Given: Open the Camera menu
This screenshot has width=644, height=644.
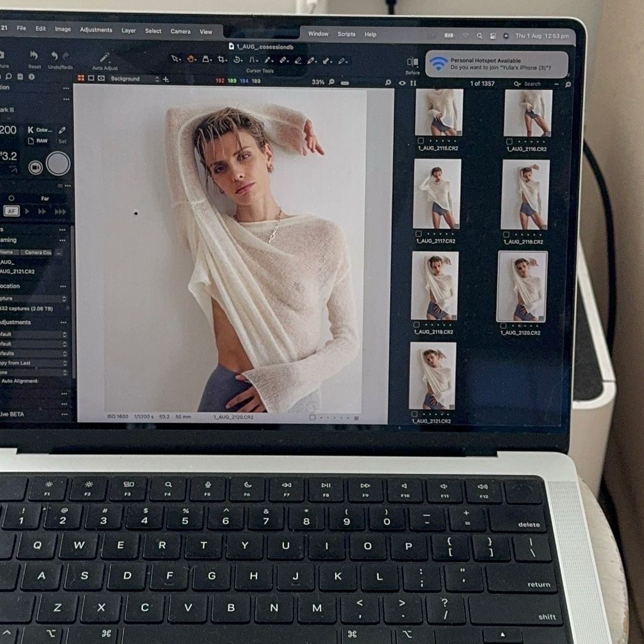Looking at the screenshot, I should [x=180, y=31].
